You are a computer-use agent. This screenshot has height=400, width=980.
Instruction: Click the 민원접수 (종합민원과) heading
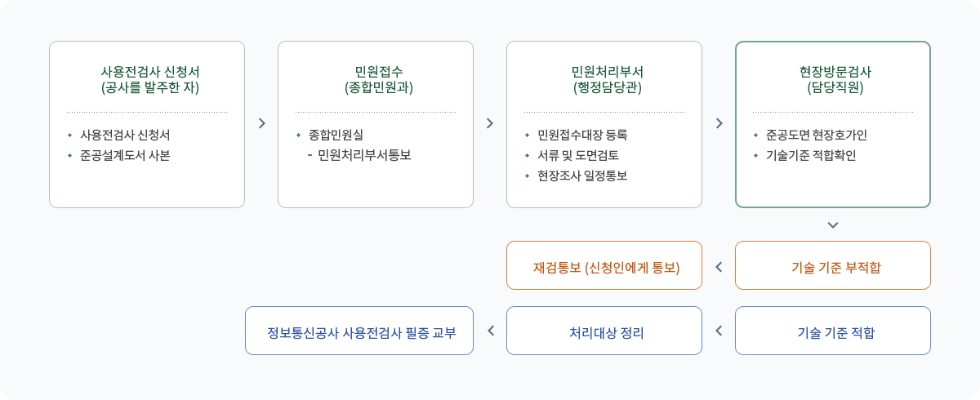coord(376,79)
